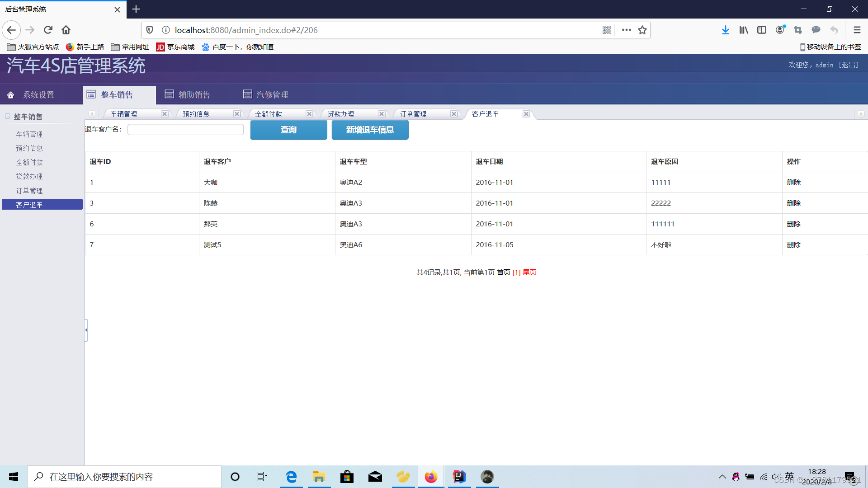
Task: Open 全额付款 in the sidebar
Action: click(x=29, y=162)
